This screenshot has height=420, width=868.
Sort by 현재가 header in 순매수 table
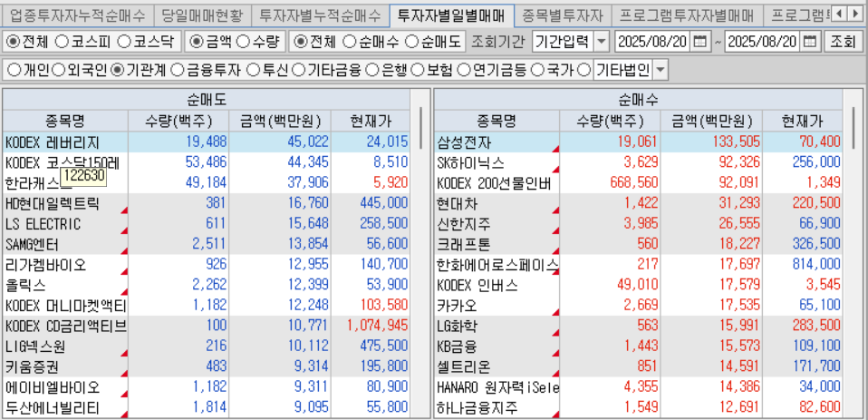(x=802, y=121)
